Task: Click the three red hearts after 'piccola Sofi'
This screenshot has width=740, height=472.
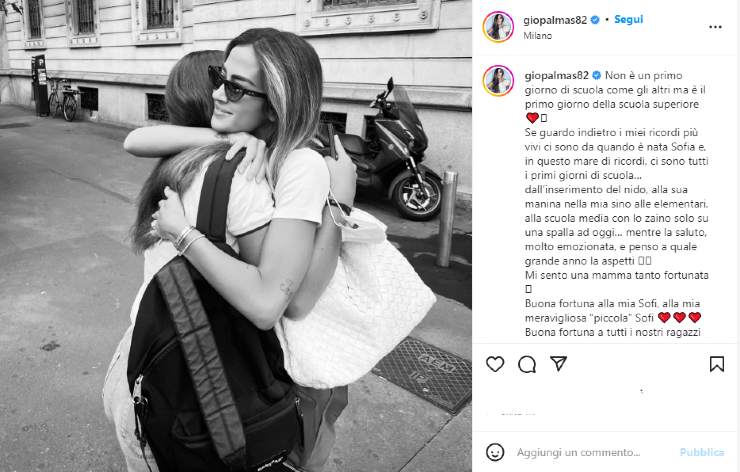Action: click(679, 318)
